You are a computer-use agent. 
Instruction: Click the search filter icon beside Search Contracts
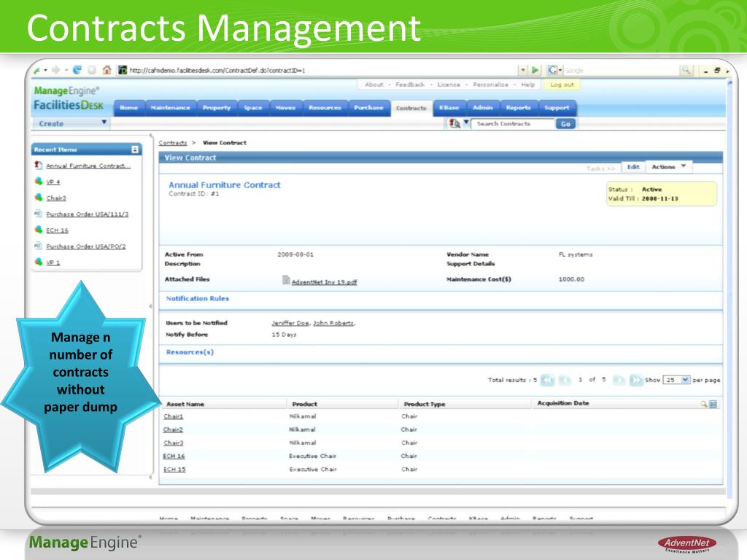[454, 123]
